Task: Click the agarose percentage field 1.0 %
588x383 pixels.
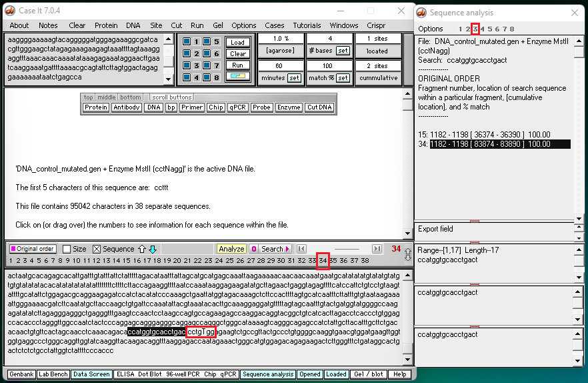Action: pos(281,39)
